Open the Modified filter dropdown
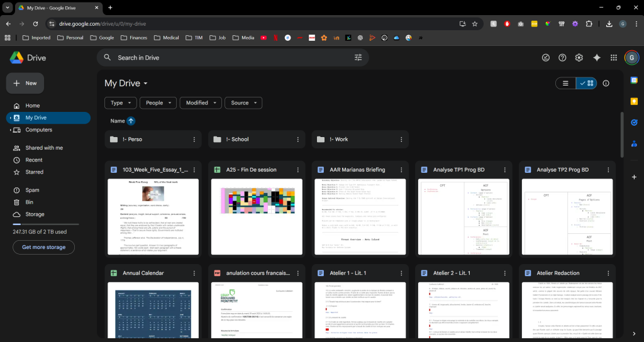This screenshot has height=342, width=644. pyautogui.click(x=201, y=103)
